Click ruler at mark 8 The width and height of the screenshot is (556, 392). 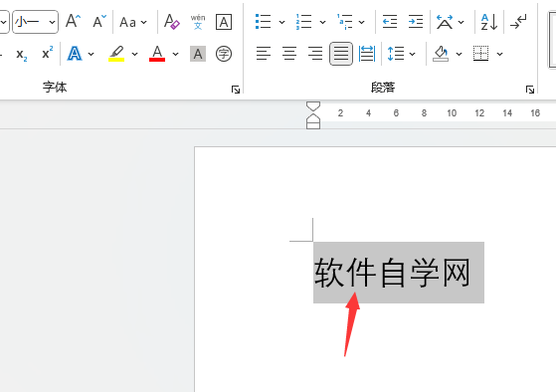click(424, 113)
